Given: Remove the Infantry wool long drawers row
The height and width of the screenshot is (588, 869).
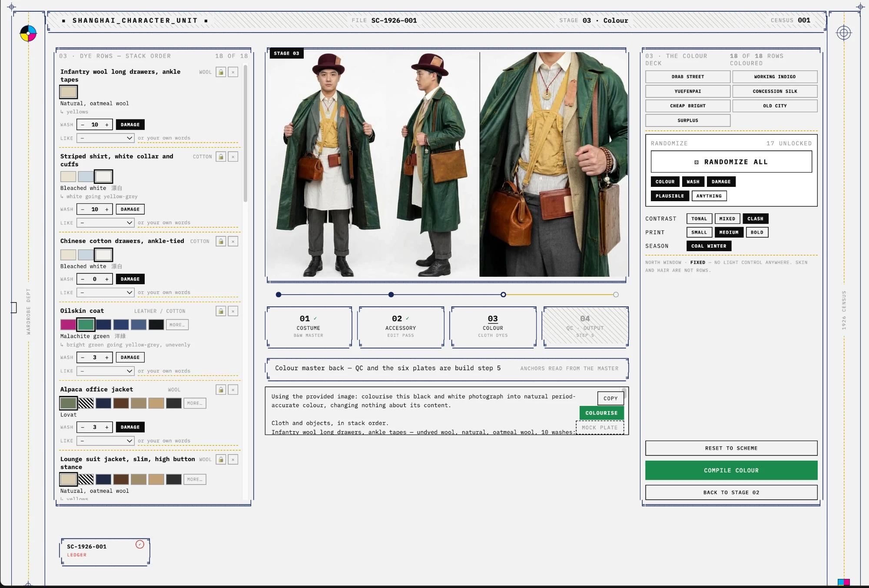Looking at the screenshot, I should pos(233,72).
